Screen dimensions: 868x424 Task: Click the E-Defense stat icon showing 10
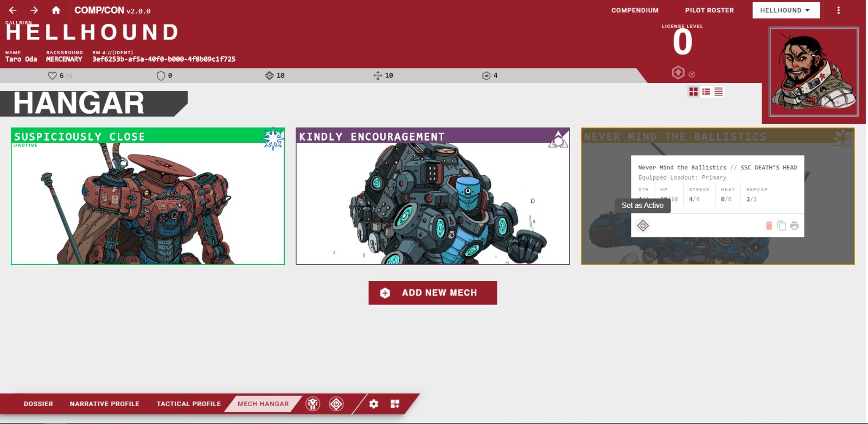click(269, 75)
